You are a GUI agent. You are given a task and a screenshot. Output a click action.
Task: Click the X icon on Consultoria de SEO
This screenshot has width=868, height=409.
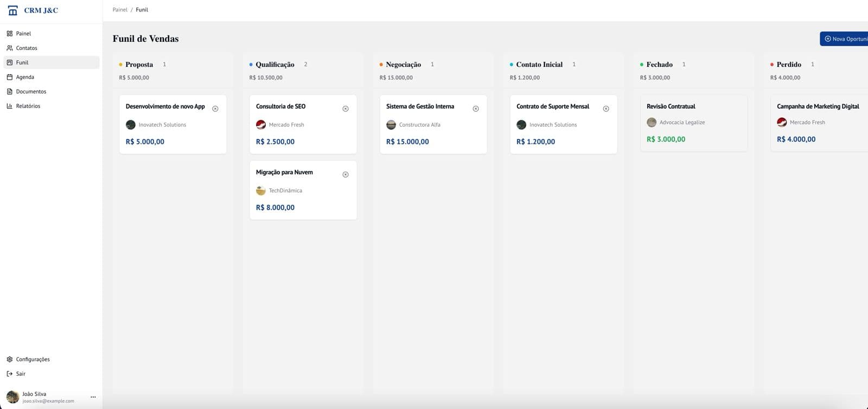(346, 109)
